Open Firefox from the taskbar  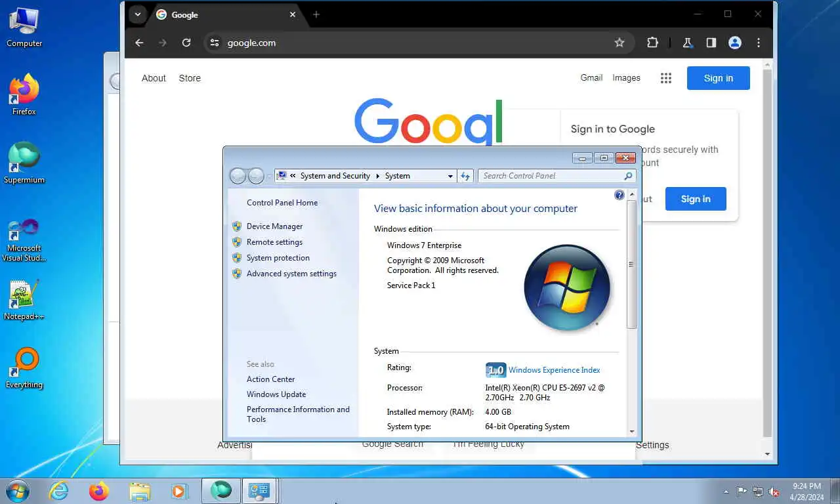99,491
